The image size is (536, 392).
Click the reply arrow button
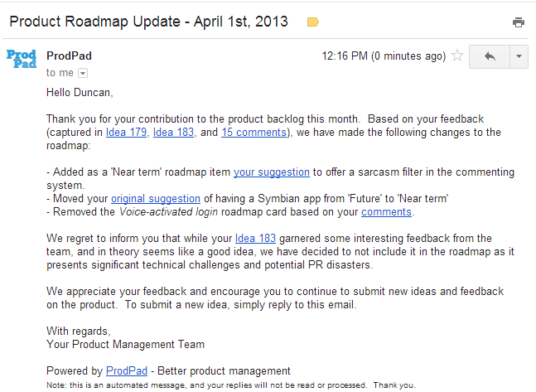489,56
